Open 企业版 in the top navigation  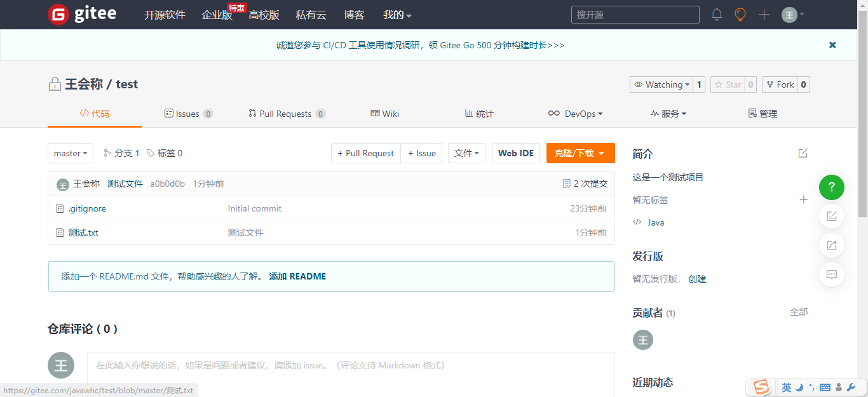tap(217, 15)
